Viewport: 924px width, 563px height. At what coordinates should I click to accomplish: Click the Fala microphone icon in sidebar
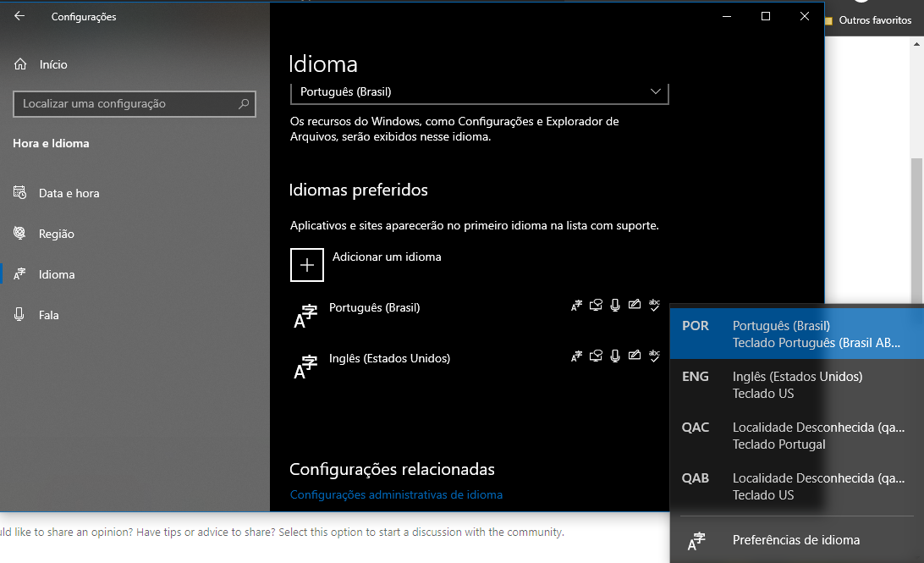(19, 315)
